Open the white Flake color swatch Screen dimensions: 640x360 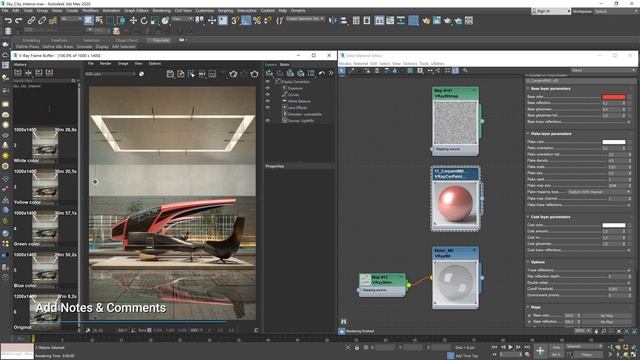pyautogui.click(x=613, y=142)
